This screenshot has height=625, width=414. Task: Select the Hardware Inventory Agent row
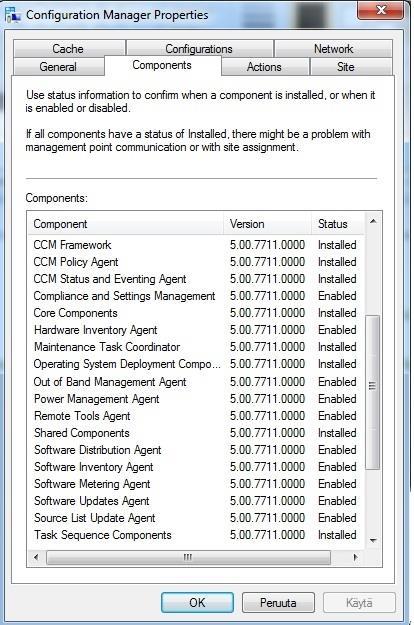tap(195, 330)
